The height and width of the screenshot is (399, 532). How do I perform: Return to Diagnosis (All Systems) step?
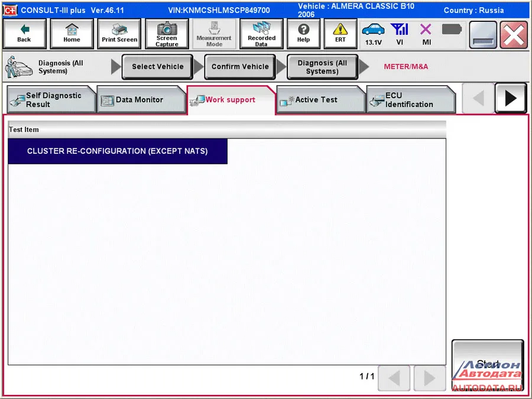click(x=322, y=67)
